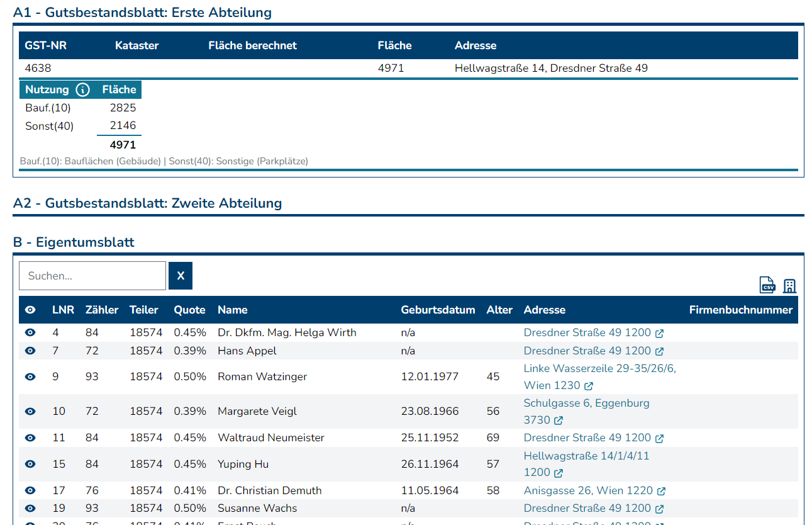Viewport: 812px width, 525px height.
Task: Open external link icon for Susanne Wachs address
Action: click(x=659, y=509)
